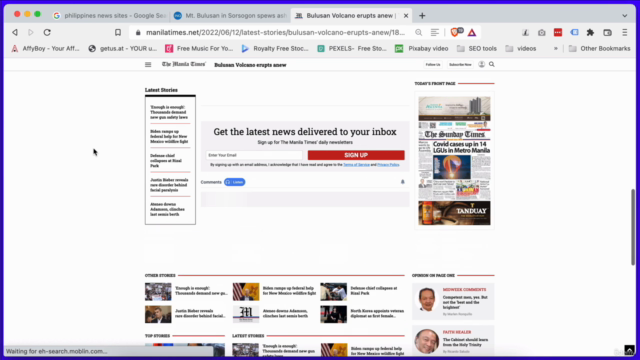This screenshot has width=640, height=360.
Task: Click the site info lock icon
Action: tap(138, 32)
